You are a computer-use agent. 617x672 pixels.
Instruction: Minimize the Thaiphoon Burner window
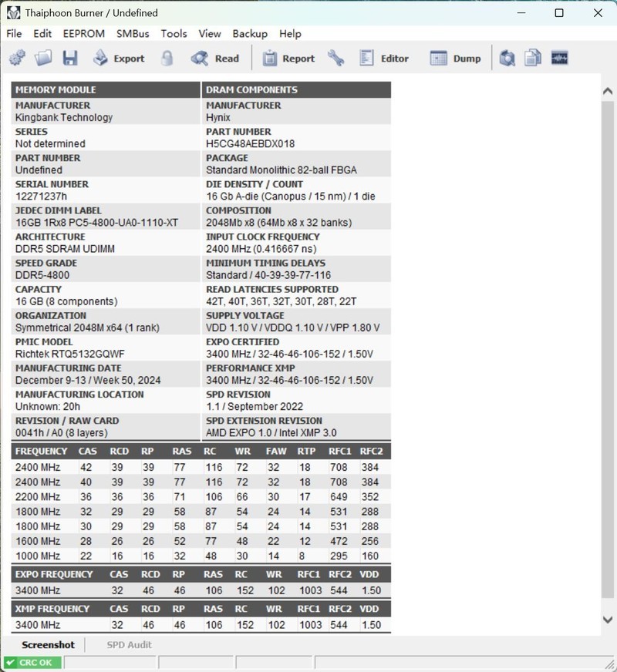point(521,13)
